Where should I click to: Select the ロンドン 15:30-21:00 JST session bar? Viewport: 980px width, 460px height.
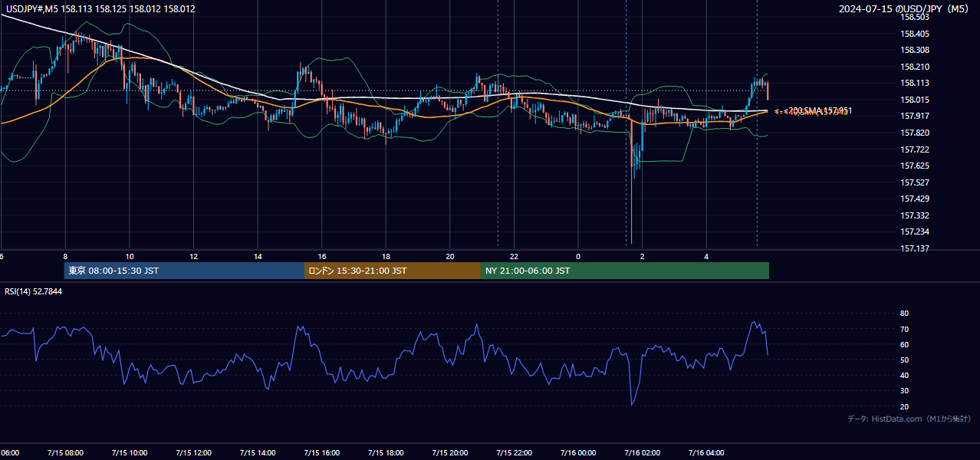click(393, 271)
